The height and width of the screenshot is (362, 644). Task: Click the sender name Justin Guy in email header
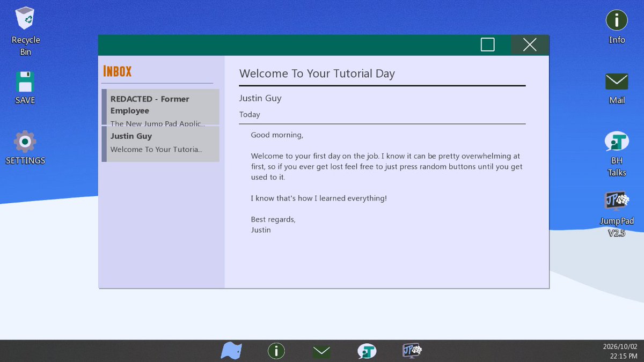point(260,98)
